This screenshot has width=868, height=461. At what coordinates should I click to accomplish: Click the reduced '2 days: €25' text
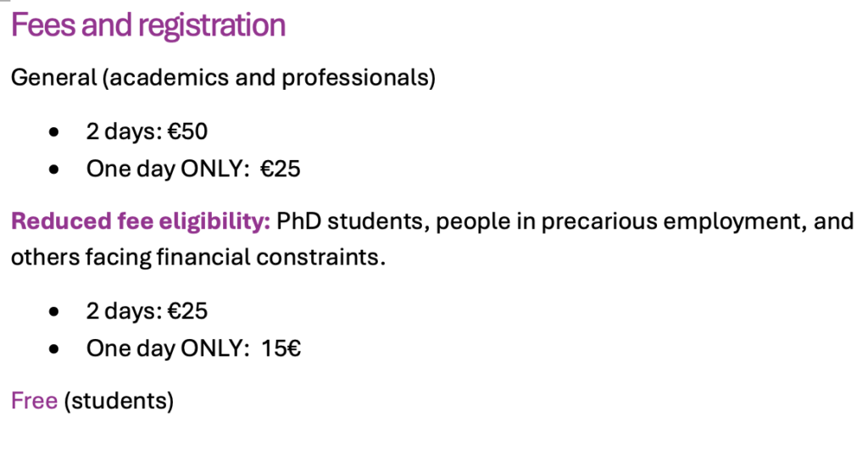[x=147, y=310]
